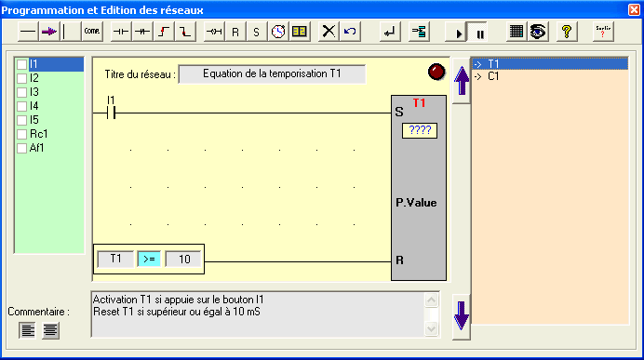
Task: Check the I1 input checkbox
Action: 21,64
